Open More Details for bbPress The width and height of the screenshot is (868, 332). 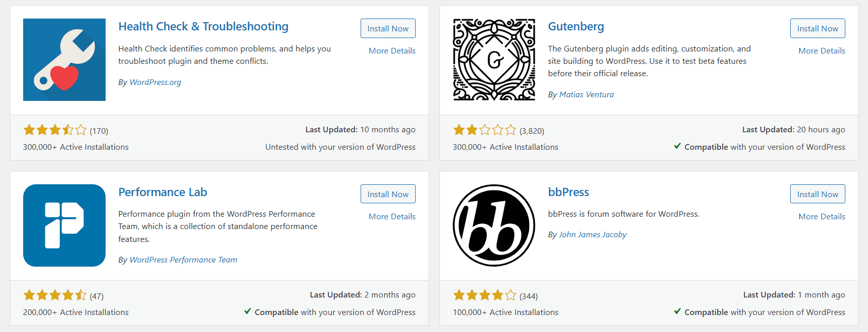821,216
